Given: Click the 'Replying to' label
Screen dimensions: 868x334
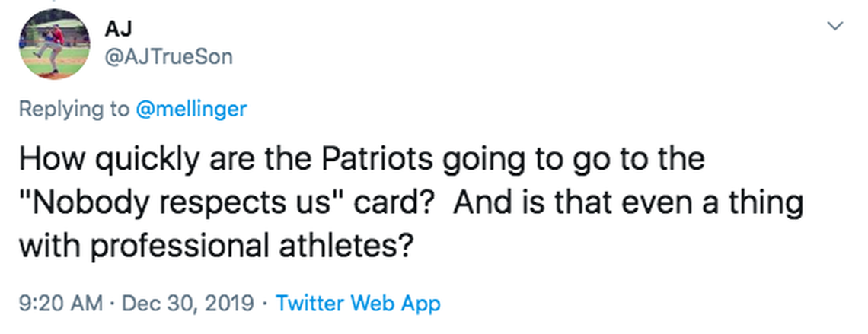Looking at the screenshot, I should click(x=74, y=109).
